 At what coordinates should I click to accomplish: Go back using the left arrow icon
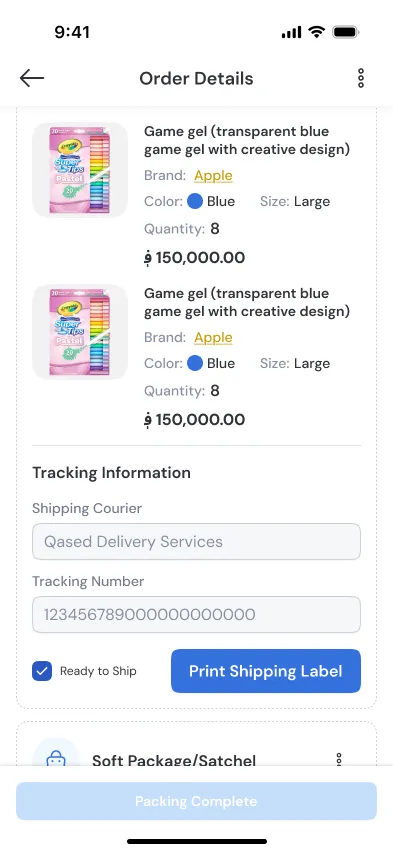point(32,78)
